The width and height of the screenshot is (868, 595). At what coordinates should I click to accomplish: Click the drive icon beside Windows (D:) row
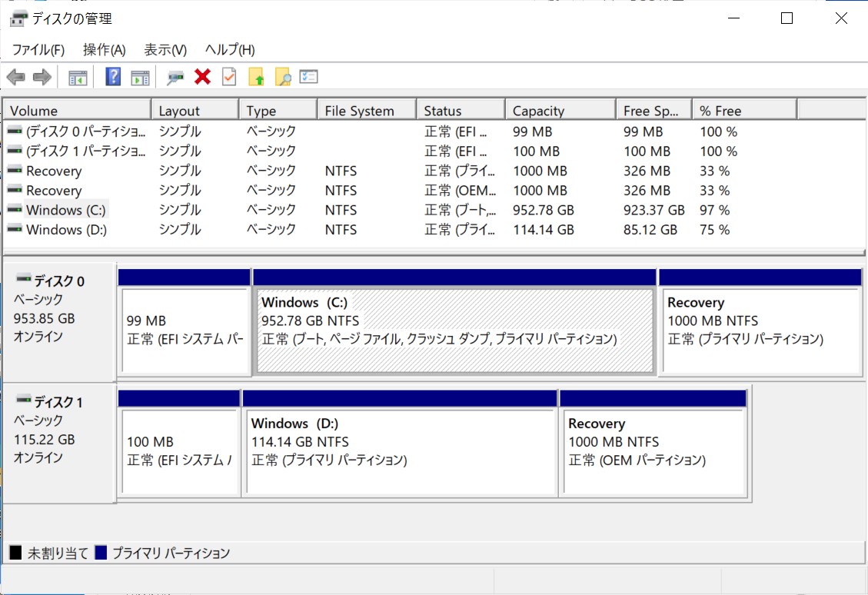coord(15,228)
